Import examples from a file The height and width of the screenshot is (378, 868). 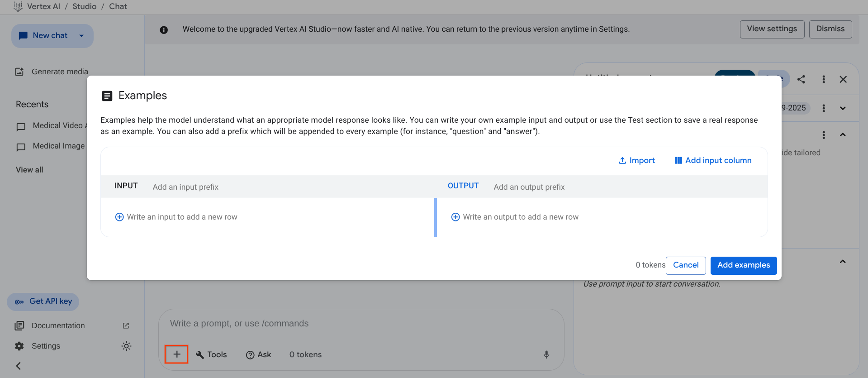(x=636, y=160)
